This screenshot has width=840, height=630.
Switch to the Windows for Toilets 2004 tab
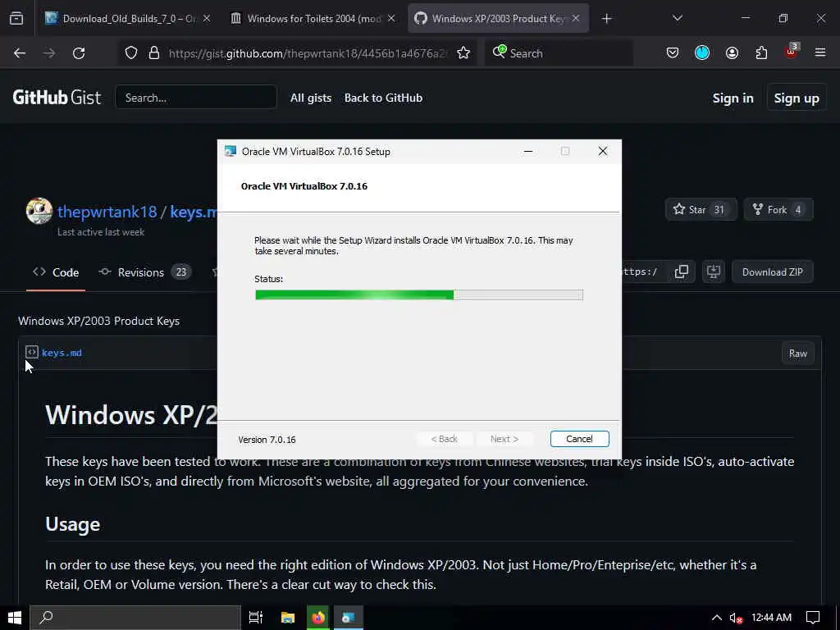pos(313,19)
